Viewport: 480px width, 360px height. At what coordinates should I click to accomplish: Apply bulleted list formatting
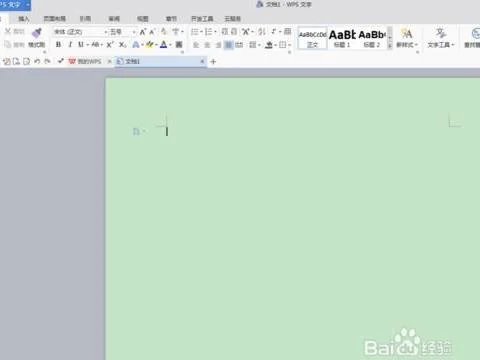[194, 32]
